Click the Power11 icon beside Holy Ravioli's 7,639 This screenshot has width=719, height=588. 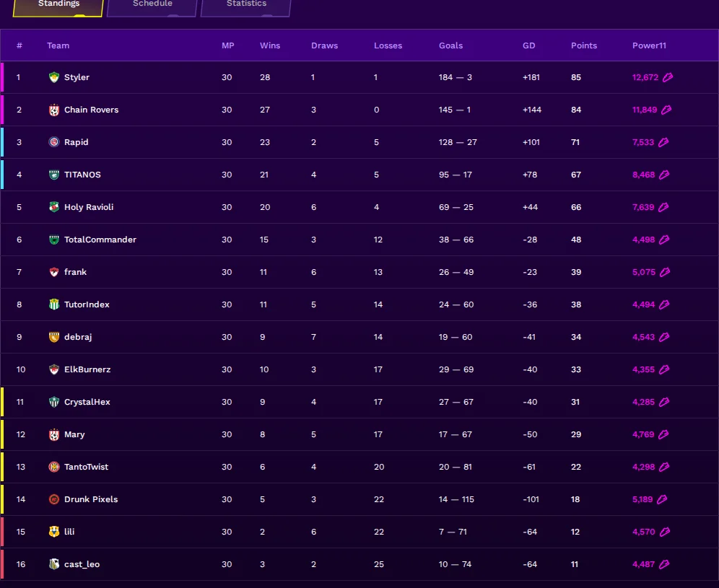663,207
